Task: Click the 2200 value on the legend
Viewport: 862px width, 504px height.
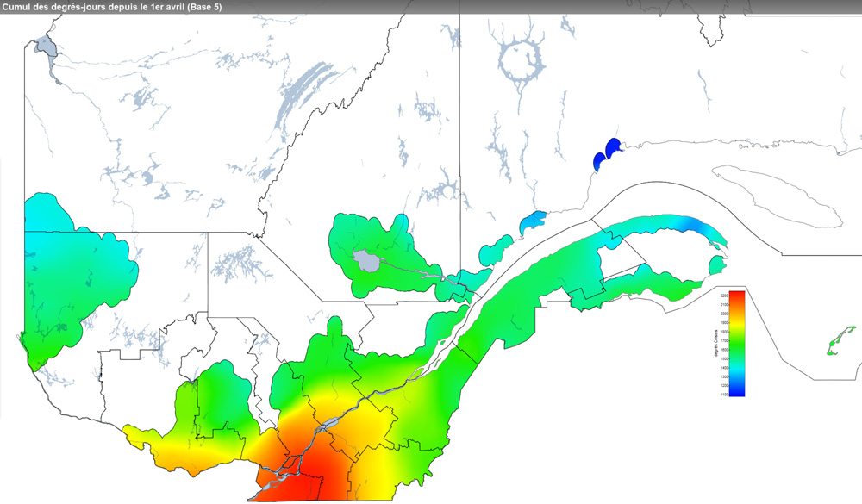Action: pyautogui.click(x=722, y=296)
